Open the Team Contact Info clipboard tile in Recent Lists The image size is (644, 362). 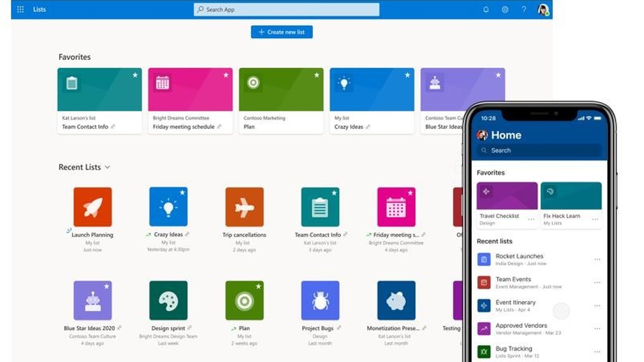pos(320,207)
